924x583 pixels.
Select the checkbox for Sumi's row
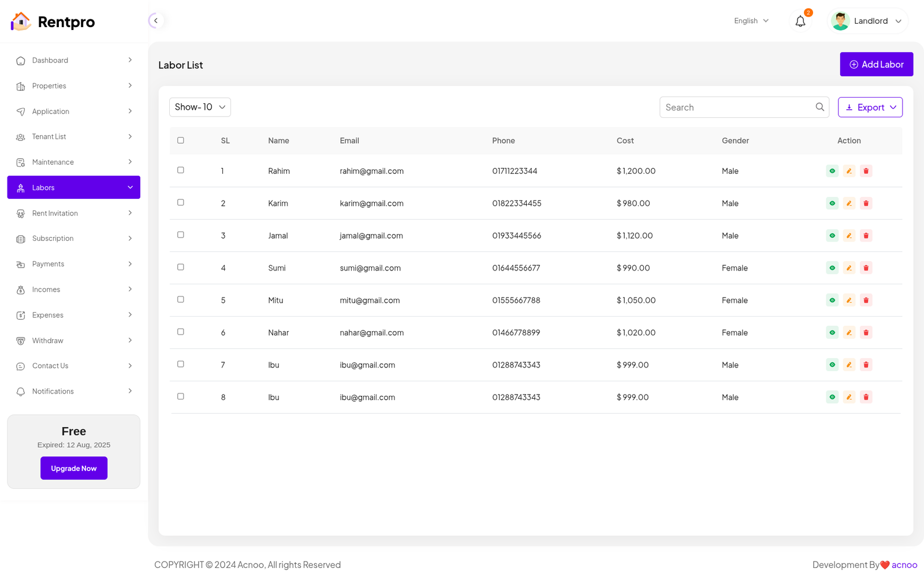pyautogui.click(x=181, y=268)
